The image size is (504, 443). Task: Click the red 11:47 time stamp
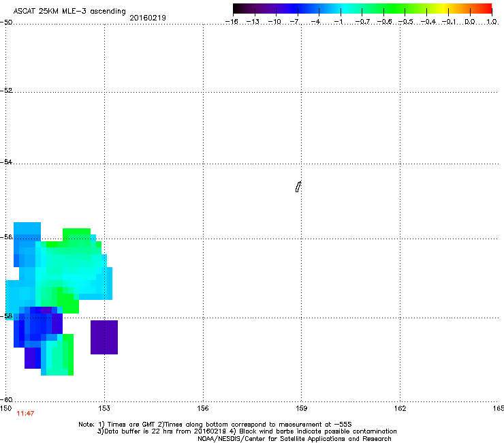25,414
